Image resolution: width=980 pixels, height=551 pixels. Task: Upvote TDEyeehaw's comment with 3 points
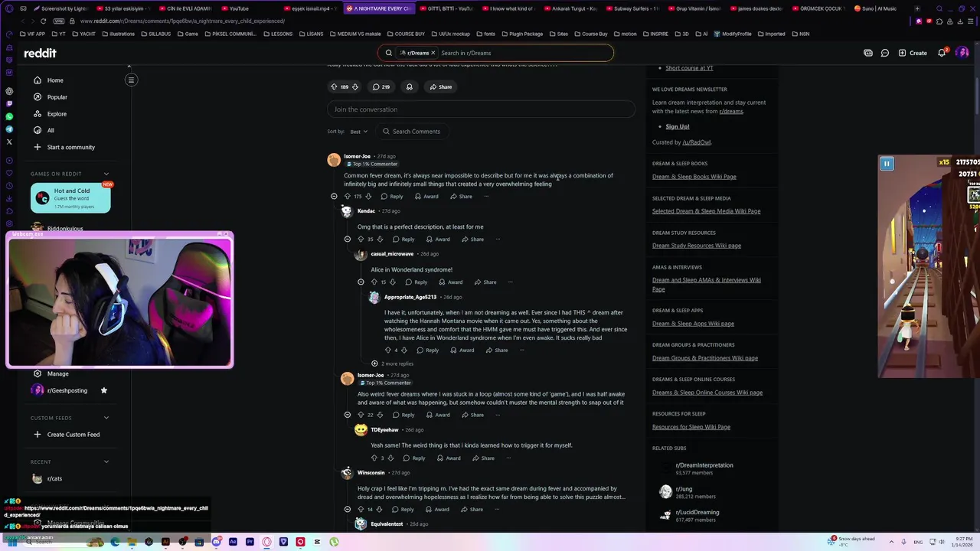tap(374, 458)
